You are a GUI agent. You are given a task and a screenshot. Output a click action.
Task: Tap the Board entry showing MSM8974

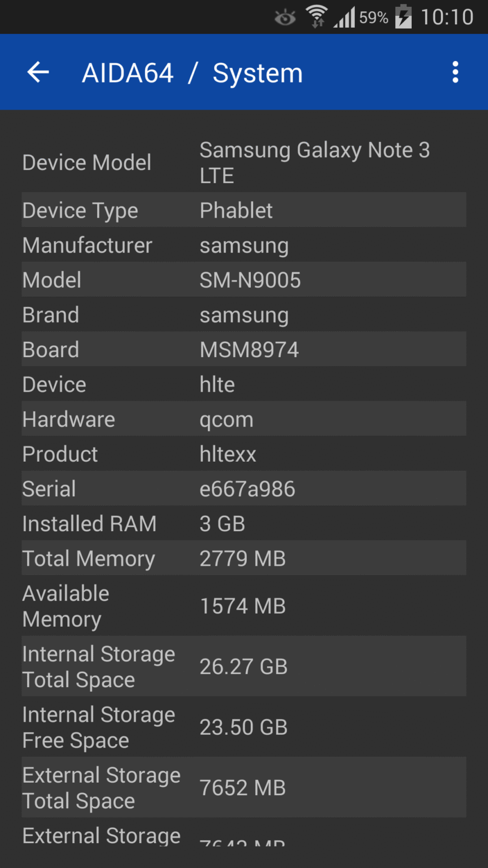click(249, 349)
